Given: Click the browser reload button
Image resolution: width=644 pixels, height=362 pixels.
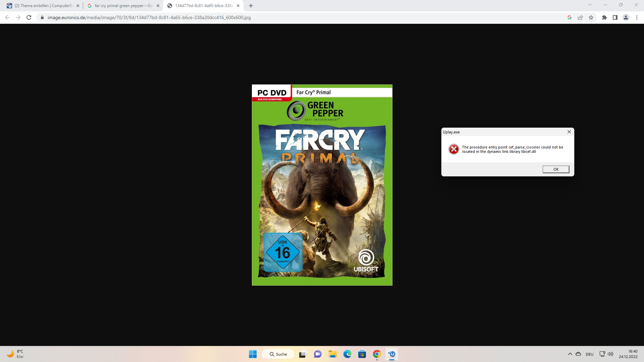Looking at the screenshot, I should point(29,17).
